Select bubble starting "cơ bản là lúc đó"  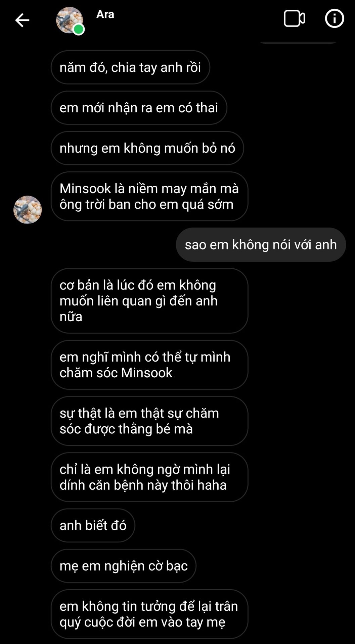pos(149,301)
